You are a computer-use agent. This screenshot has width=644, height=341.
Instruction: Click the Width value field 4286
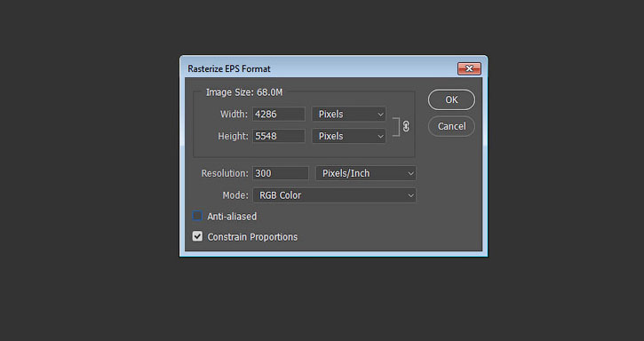point(278,115)
